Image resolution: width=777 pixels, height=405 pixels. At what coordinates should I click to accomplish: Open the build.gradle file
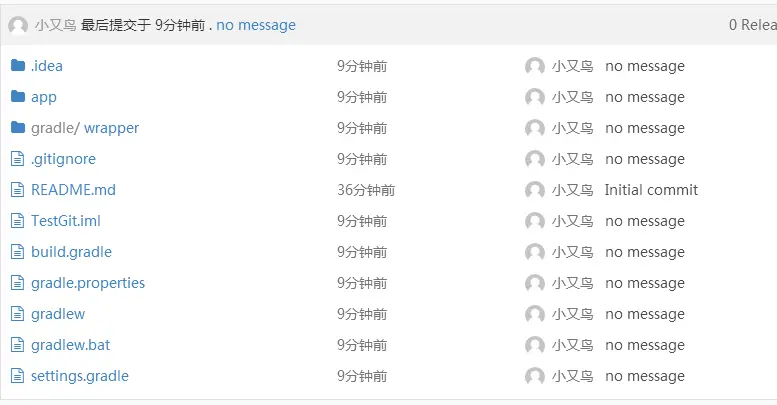pyautogui.click(x=71, y=252)
